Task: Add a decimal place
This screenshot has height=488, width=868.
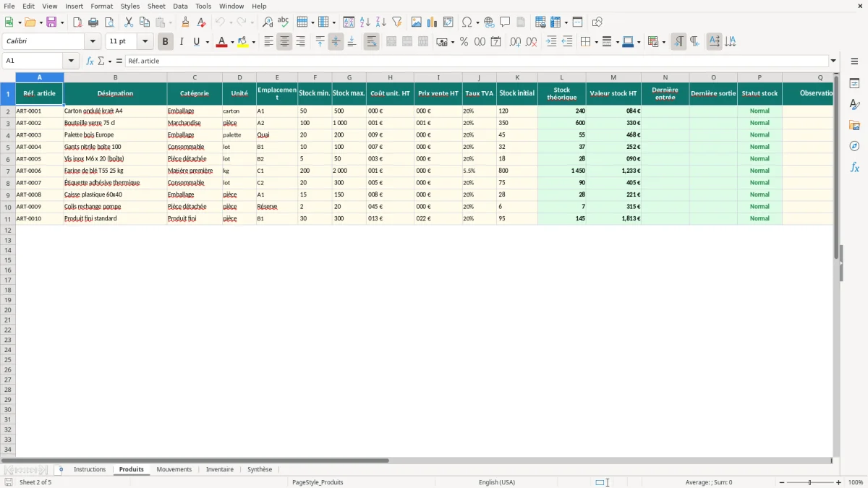Action: click(x=515, y=42)
